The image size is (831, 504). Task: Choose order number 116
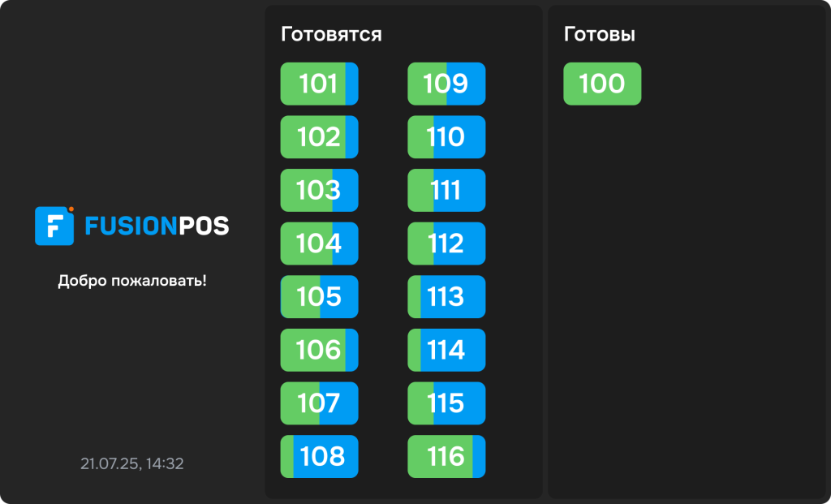pos(446,457)
